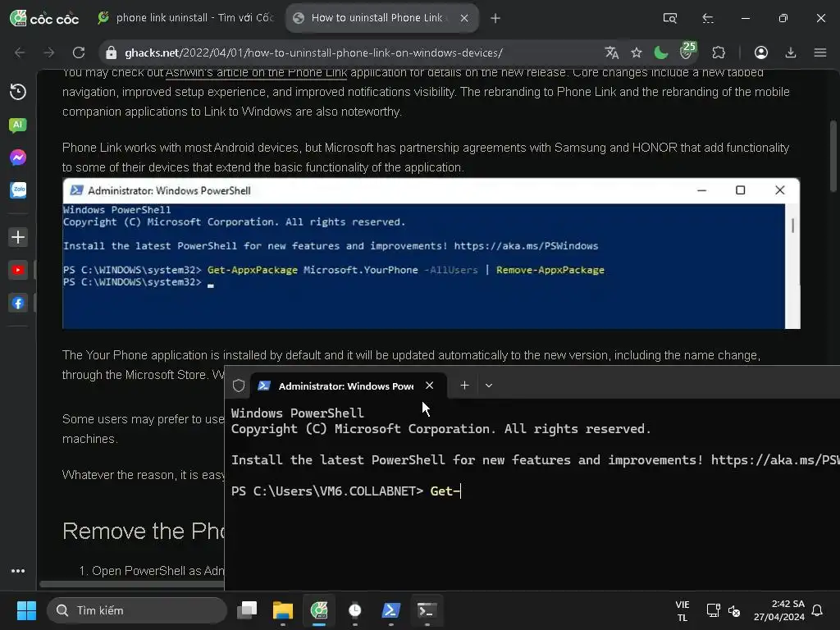Image resolution: width=840 pixels, height=630 pixels.
Task: Click the ghacks.net address bar
Action: pyautogui.click(x=313, y=52)
